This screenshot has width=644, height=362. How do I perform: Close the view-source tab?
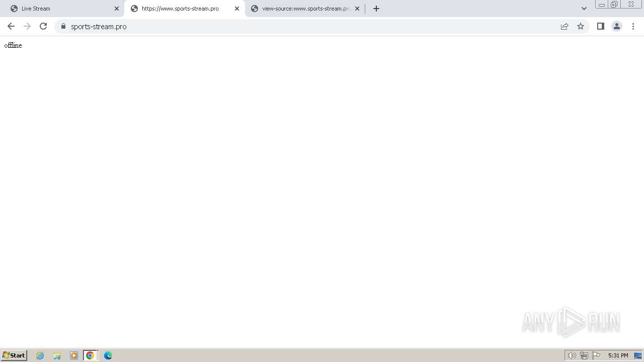(357, 9)
